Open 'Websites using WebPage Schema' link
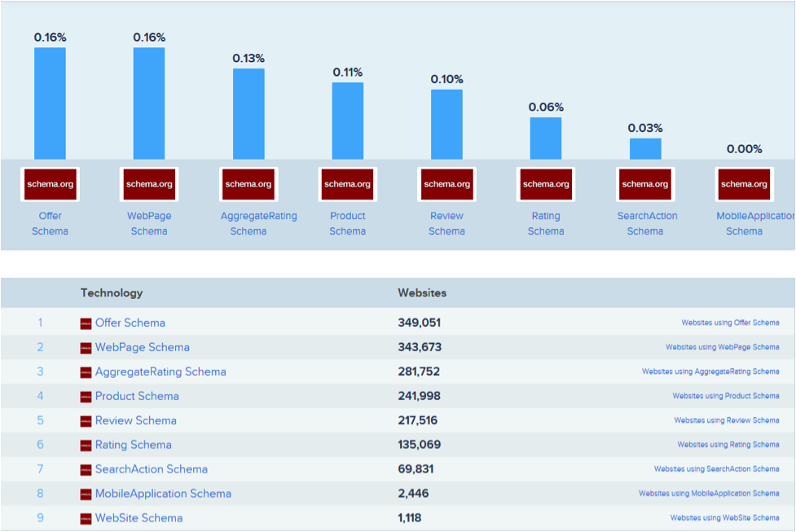Screen dimensions: 796x532 point(723,347)
